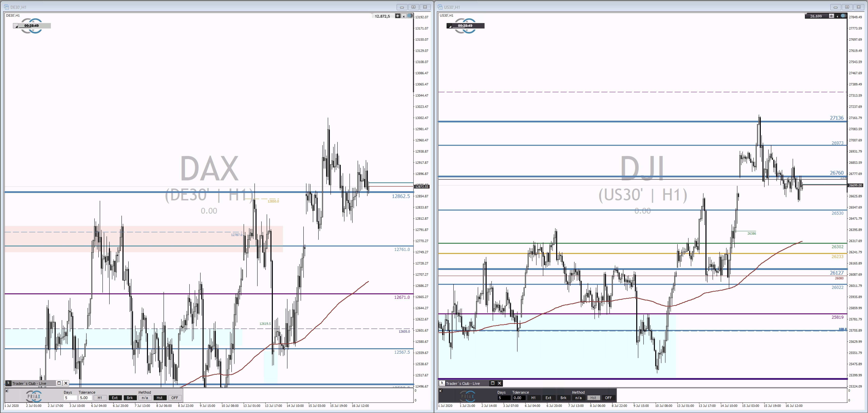The width and height of the screenshot is (868, 413).
Task: Click Tolerance input field showing 5.00 in DE30
Action: click(x=85, y=398)
